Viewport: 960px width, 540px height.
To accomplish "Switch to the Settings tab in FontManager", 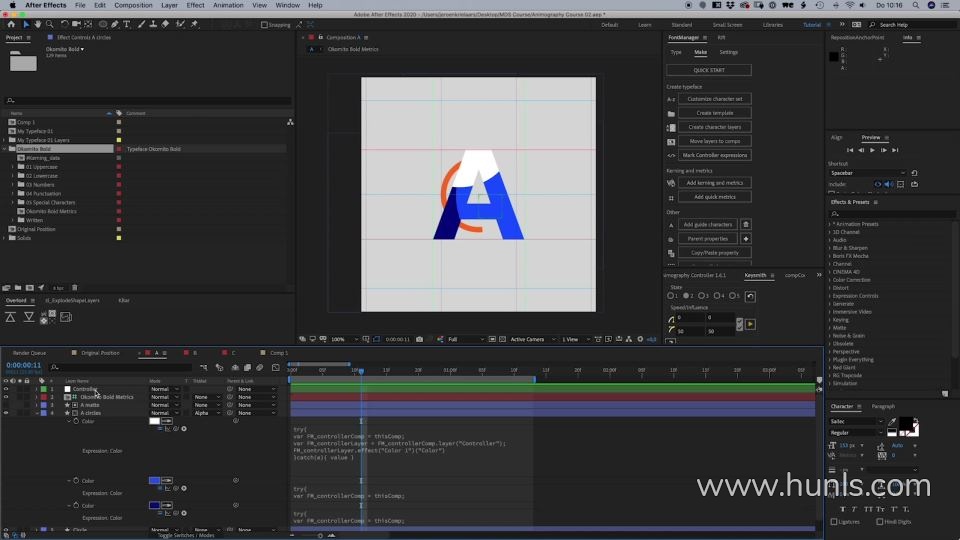I will [728, 52].
